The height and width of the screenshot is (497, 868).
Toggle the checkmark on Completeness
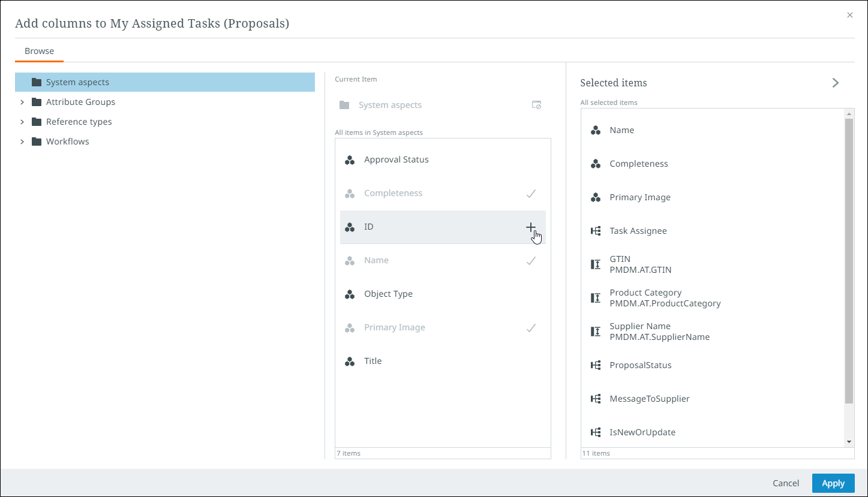(x=530, y=194)
